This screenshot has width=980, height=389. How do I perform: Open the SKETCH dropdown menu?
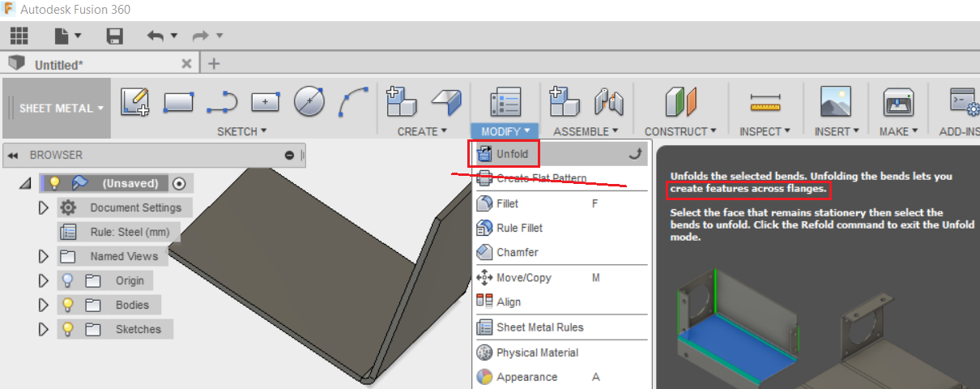pyautogui.click(x=242, y=131)
